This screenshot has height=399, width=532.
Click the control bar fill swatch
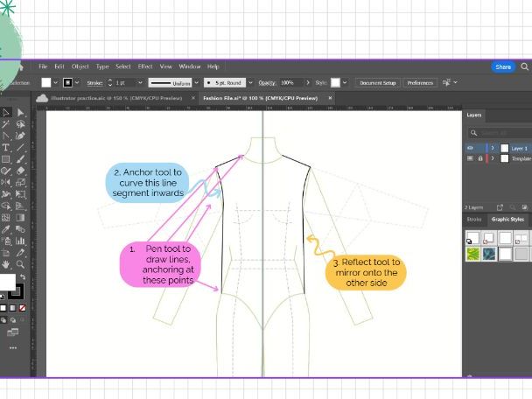tap(46, 82)
